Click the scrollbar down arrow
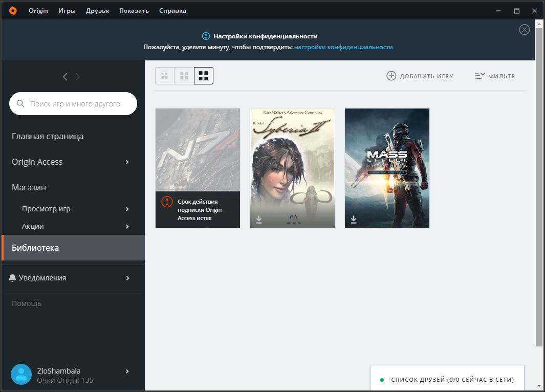The height and width of the screenshot is (392, 545). 539,385
